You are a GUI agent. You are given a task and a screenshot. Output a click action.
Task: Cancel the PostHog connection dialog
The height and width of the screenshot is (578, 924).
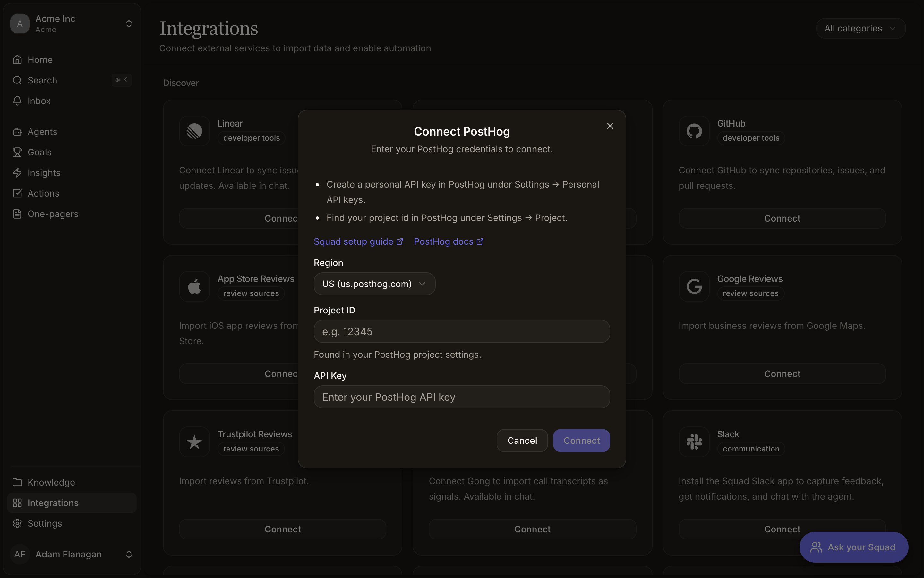pyautogui.click(x=522, y=440)
